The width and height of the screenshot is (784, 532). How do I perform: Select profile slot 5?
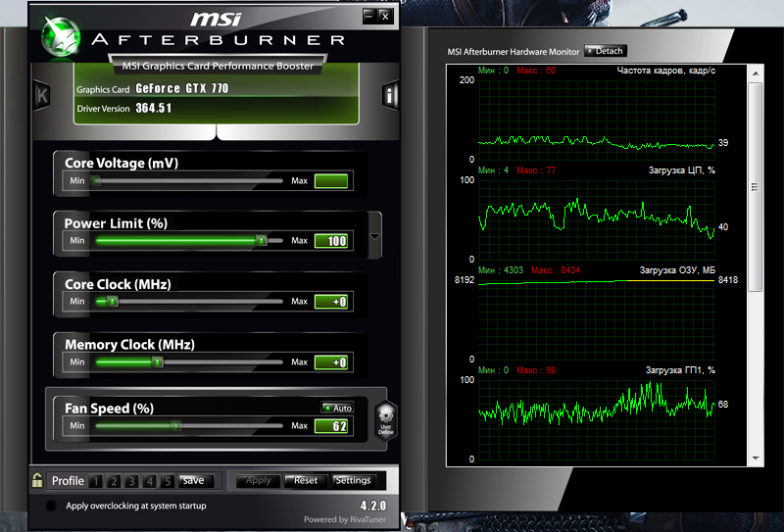click(168, 481)
